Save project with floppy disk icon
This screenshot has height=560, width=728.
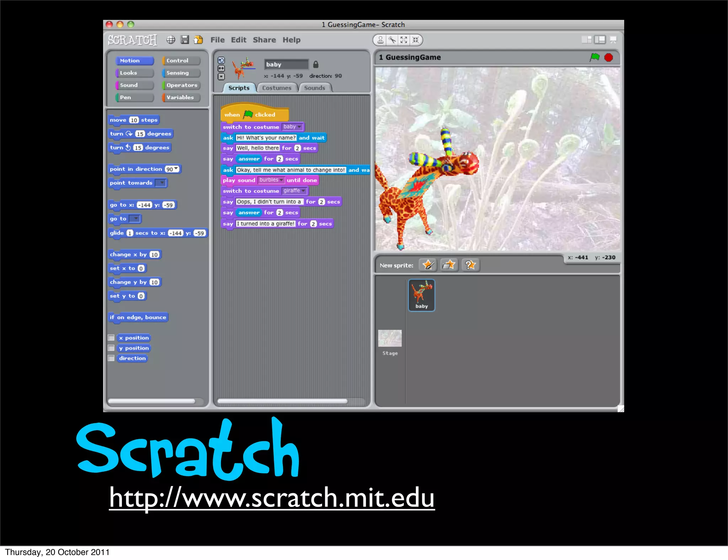point(184,40)
